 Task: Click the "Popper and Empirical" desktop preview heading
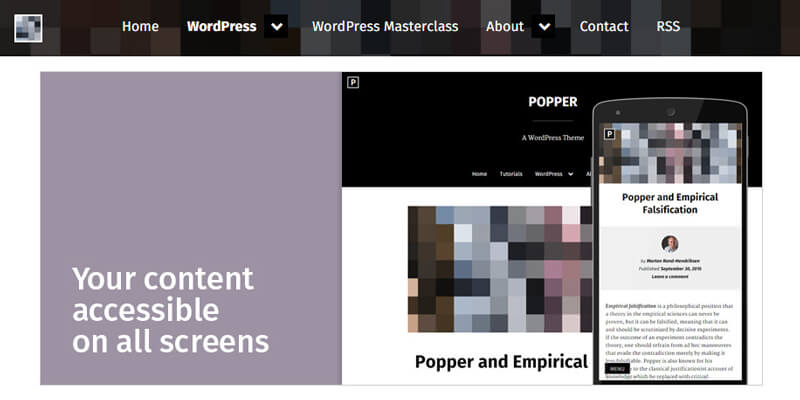pyautogui.click(x=502, y=362)
